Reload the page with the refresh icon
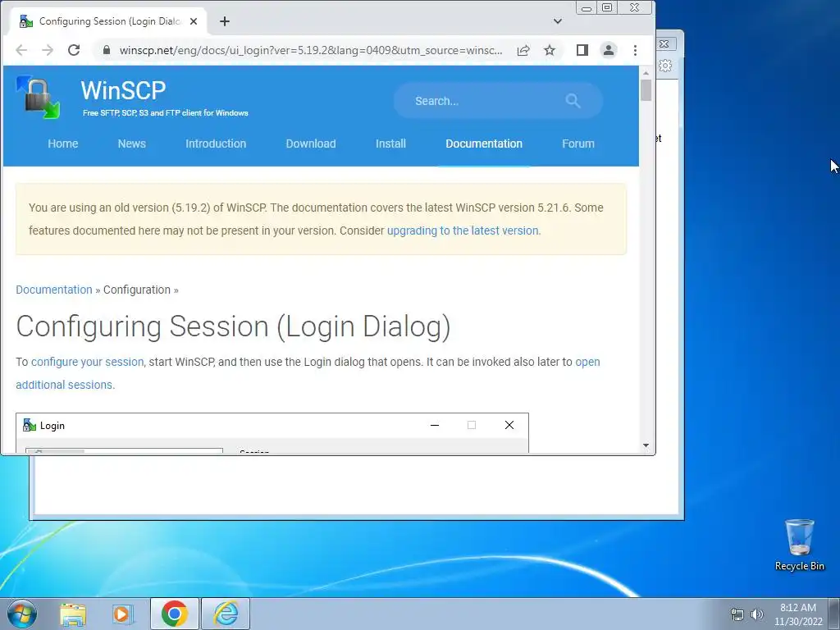Image resolution: width=840 pixels, height=630 pixels. [74, 50]
